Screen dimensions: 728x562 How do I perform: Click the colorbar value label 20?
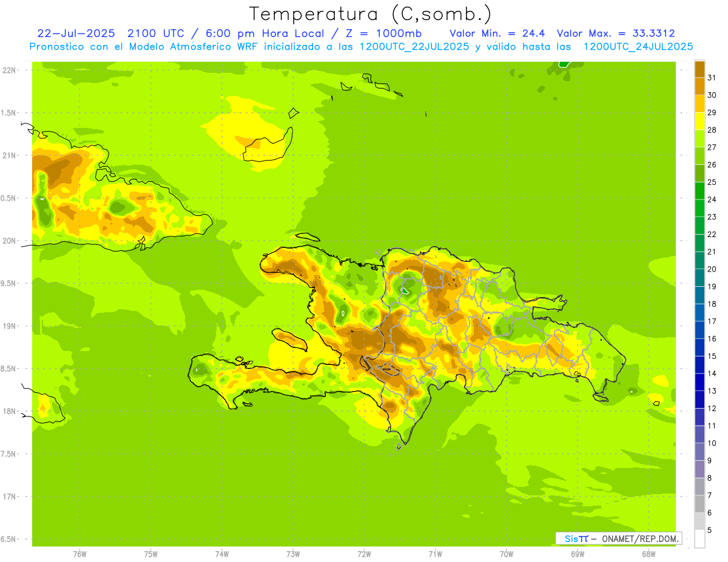click(x=712, y=269)
